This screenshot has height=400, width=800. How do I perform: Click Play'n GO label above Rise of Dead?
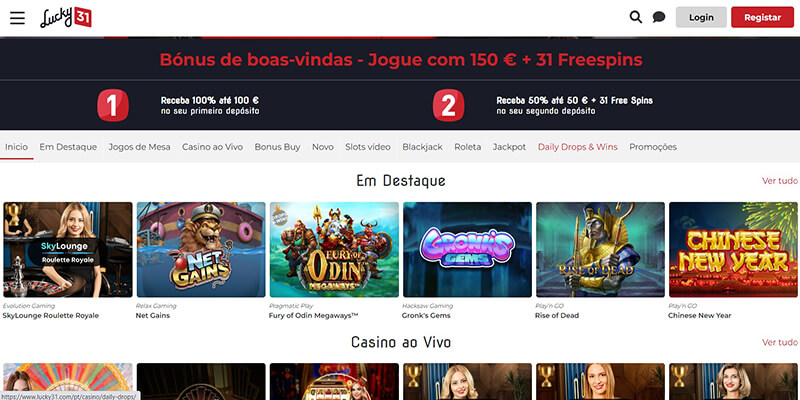point(549,306)
